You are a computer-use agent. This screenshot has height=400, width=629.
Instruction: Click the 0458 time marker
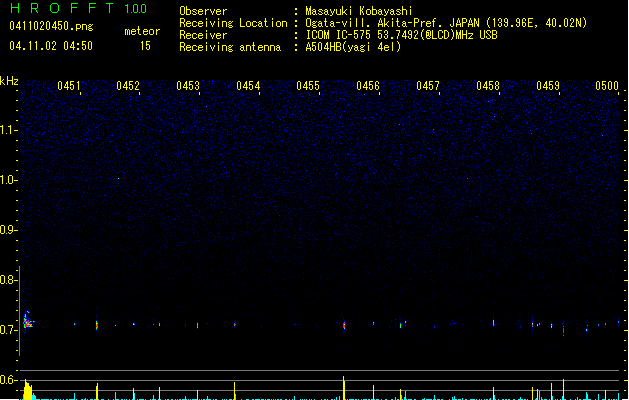[x=488, y=86]
